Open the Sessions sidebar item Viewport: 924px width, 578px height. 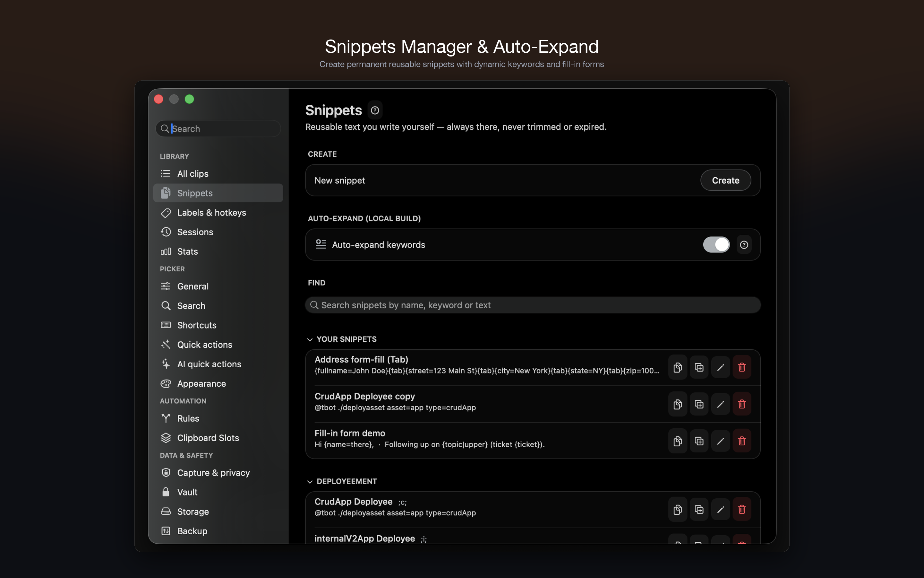[x=218, y=232]
